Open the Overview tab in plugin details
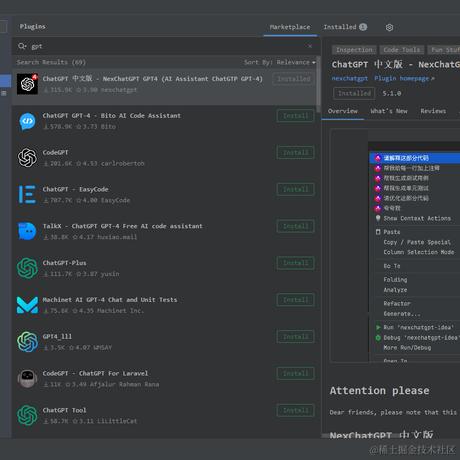The height and width of the screenshot is (460, 460). [343, 111]
